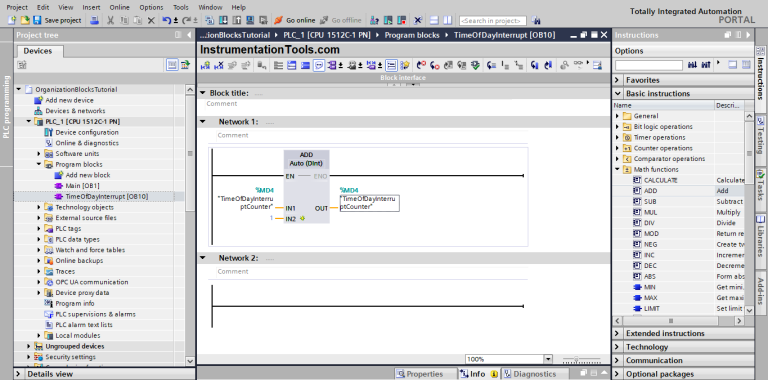
Task: Expand the Details view panel
Action: (x=18, y=374)
